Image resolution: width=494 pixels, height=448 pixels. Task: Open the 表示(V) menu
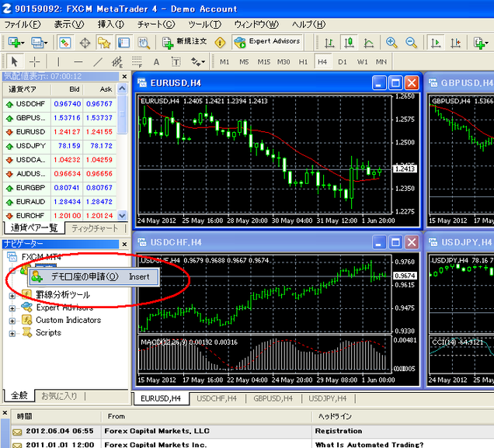pyautogui.click(x=68, y=24)
